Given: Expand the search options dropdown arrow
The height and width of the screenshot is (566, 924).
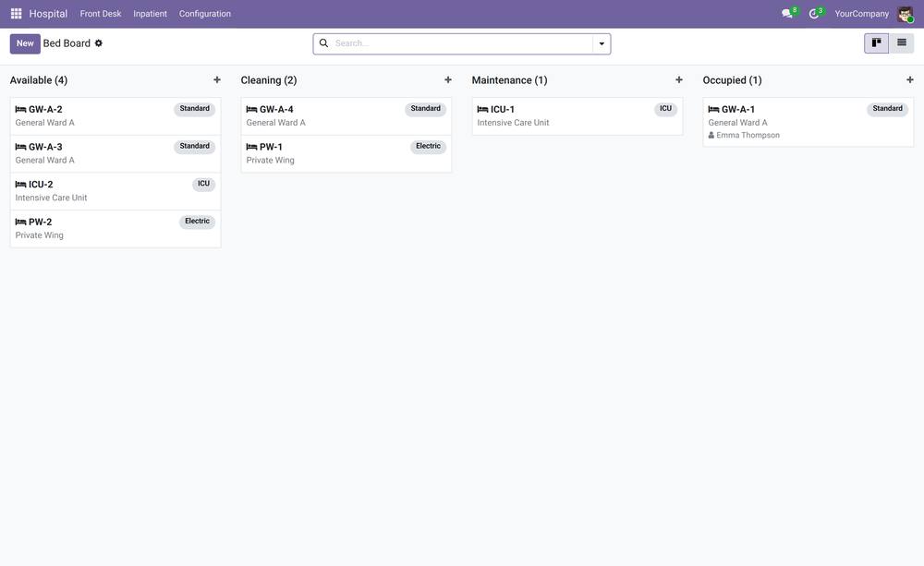Looking at the screenshot, I should (x=602, y=43).
